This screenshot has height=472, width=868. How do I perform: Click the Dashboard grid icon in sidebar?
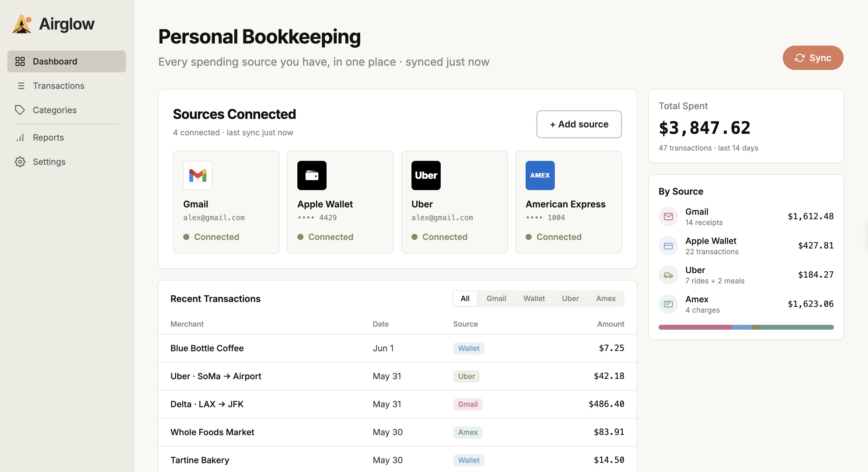pyautogui.click(x=20, y=61)
